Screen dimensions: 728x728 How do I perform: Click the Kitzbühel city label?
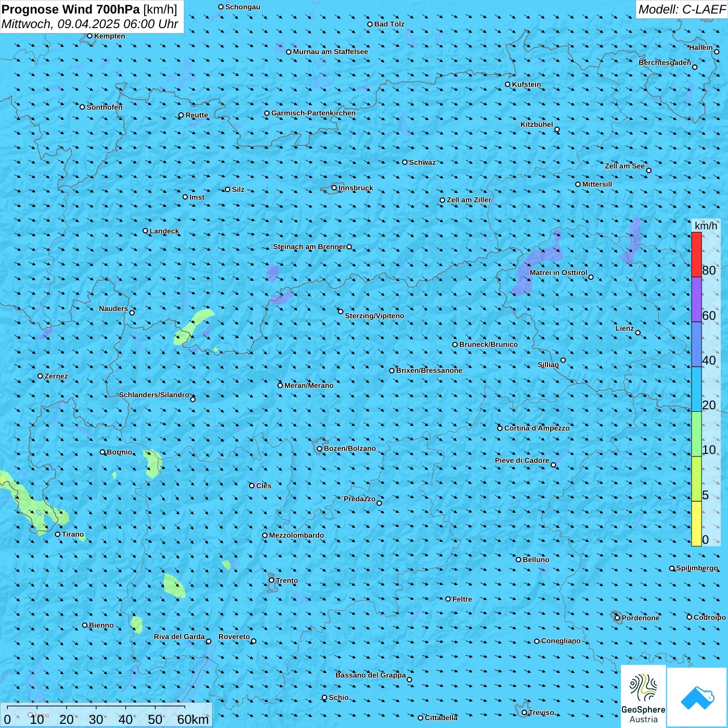537,124
